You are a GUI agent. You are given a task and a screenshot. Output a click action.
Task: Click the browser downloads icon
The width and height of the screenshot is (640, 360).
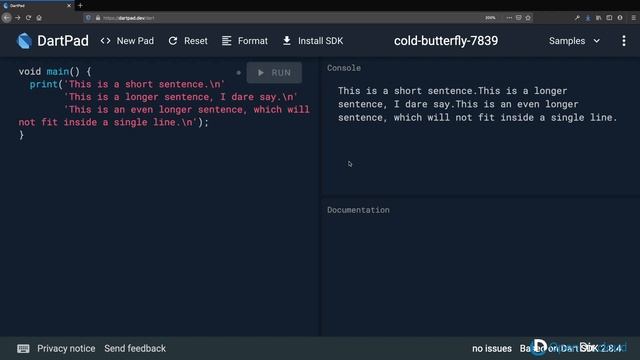(x=588, y=18)
